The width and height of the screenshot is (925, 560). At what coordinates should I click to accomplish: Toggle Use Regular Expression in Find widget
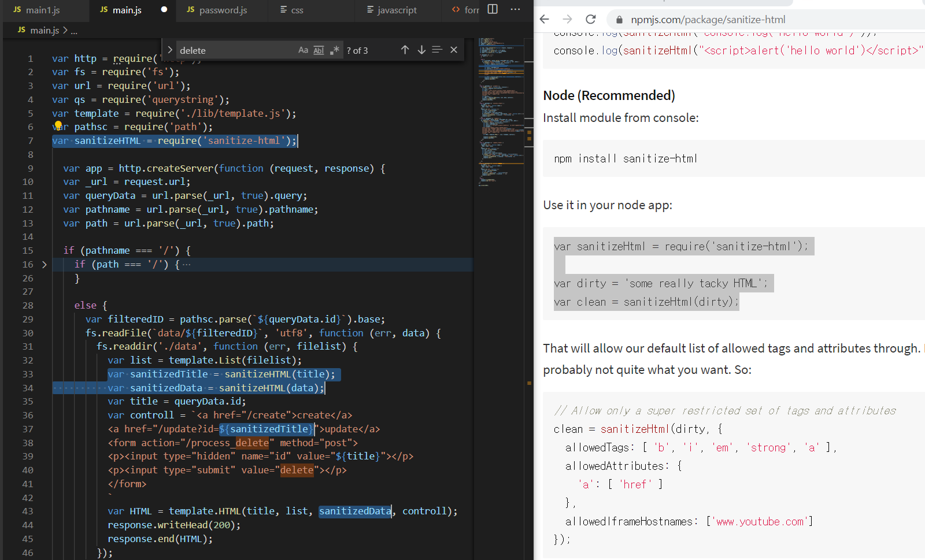(334, 50)
